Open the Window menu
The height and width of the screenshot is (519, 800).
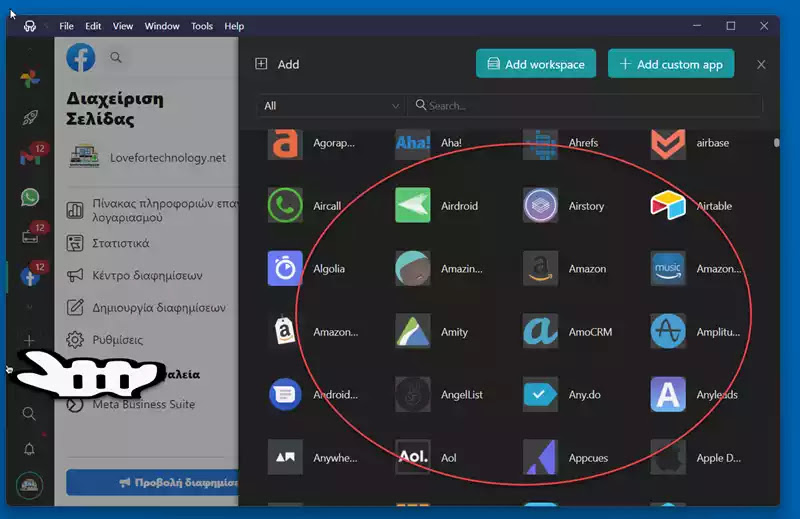(162, 26)
